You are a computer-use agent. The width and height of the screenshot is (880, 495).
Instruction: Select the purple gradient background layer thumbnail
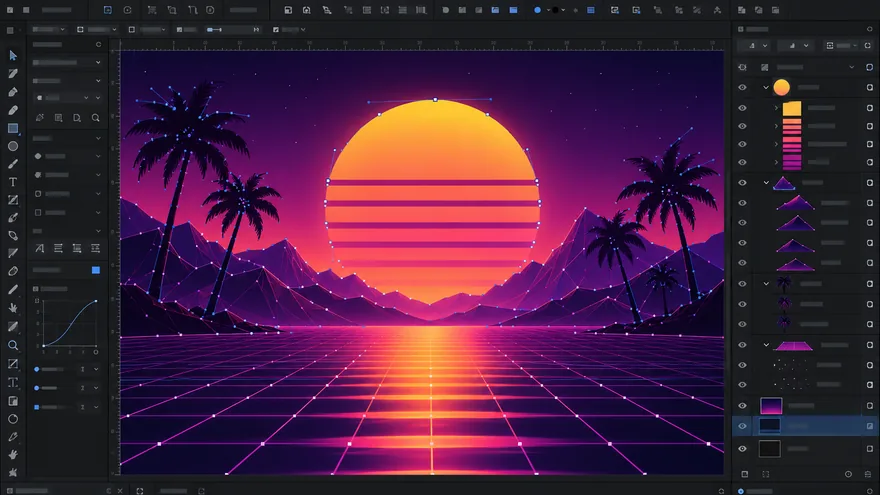[x=771, y=405]
